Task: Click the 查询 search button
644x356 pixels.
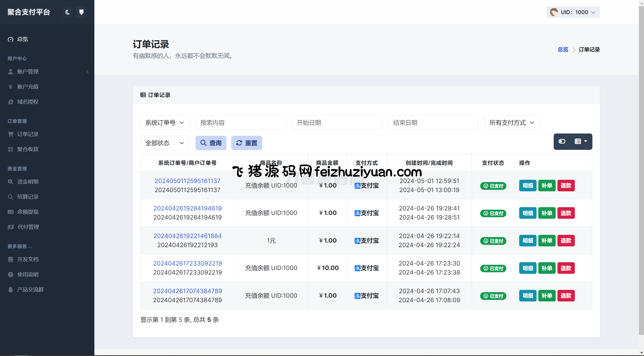Action: 211,143
